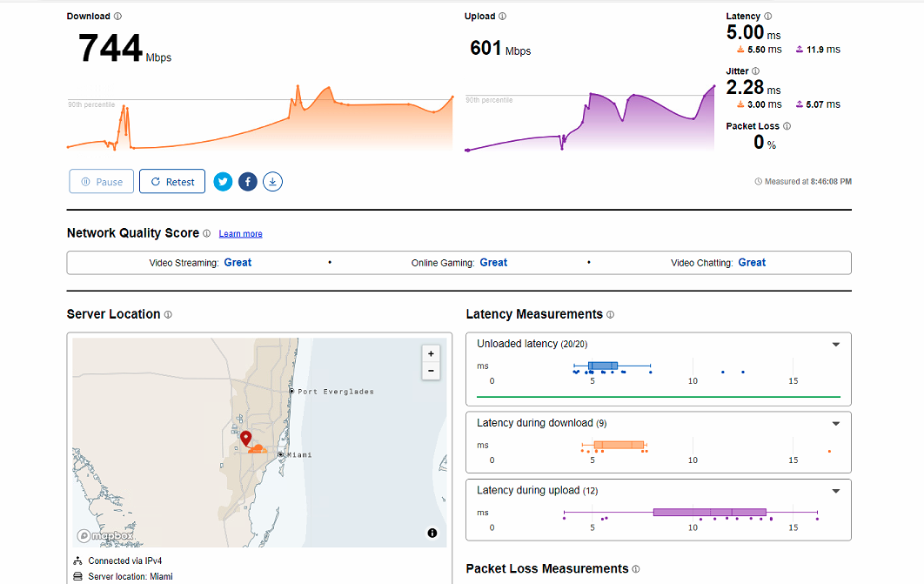Zoom in on the map

click(x=430, y=353)
